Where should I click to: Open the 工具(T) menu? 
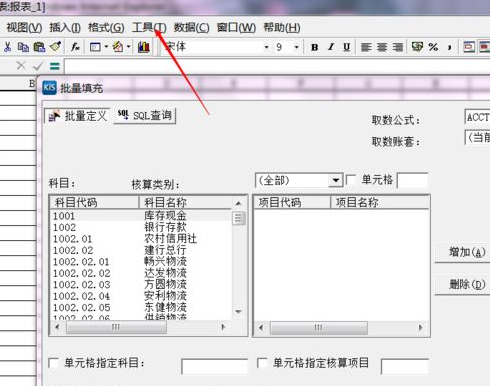pos(149,28)
